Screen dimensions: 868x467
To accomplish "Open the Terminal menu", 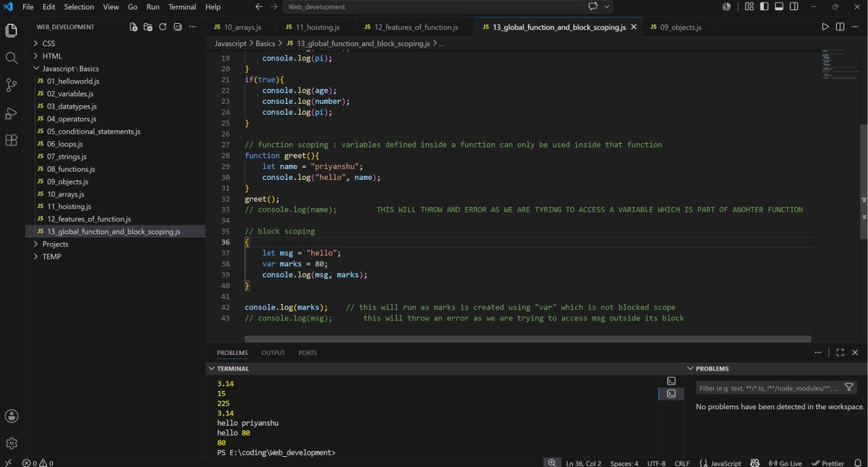I will tap(182, 7).
